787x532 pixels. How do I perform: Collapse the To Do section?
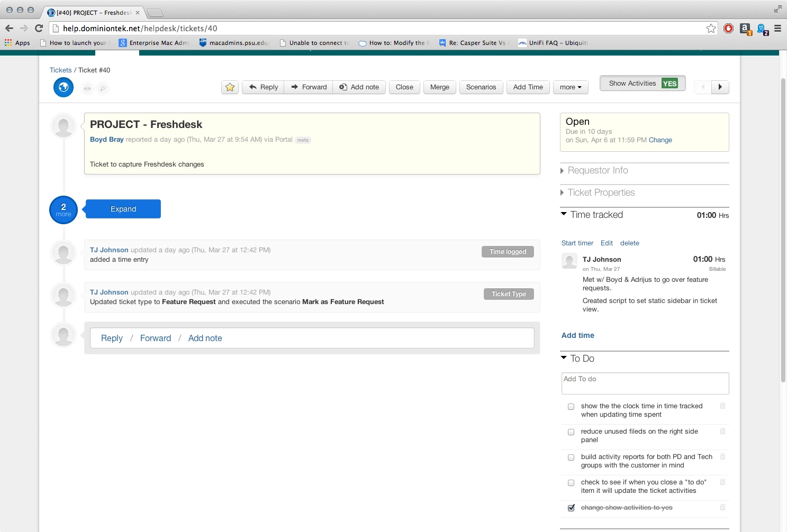577,359
